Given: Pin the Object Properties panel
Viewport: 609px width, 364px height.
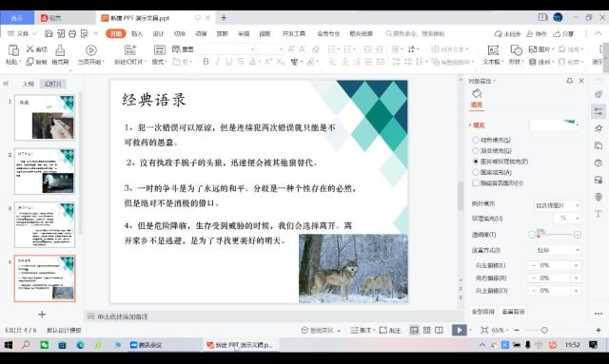Looking at the screenshot, I should click(x=569, y=81).
